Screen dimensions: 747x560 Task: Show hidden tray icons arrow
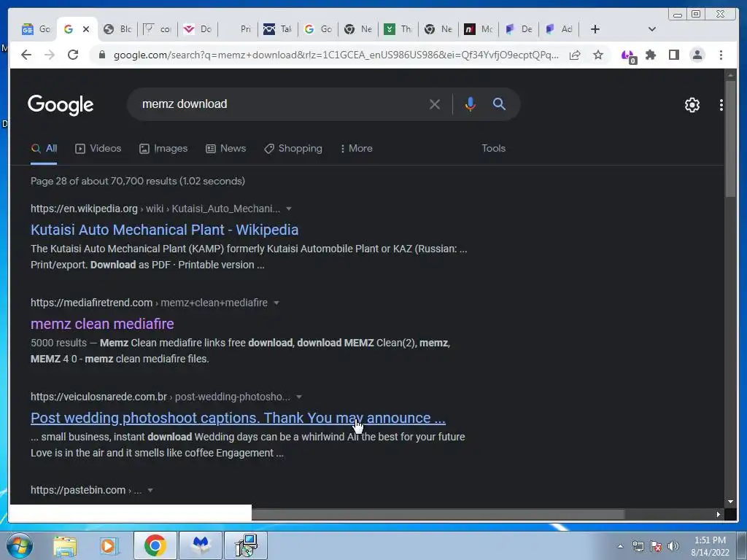(x=620, y=546)
